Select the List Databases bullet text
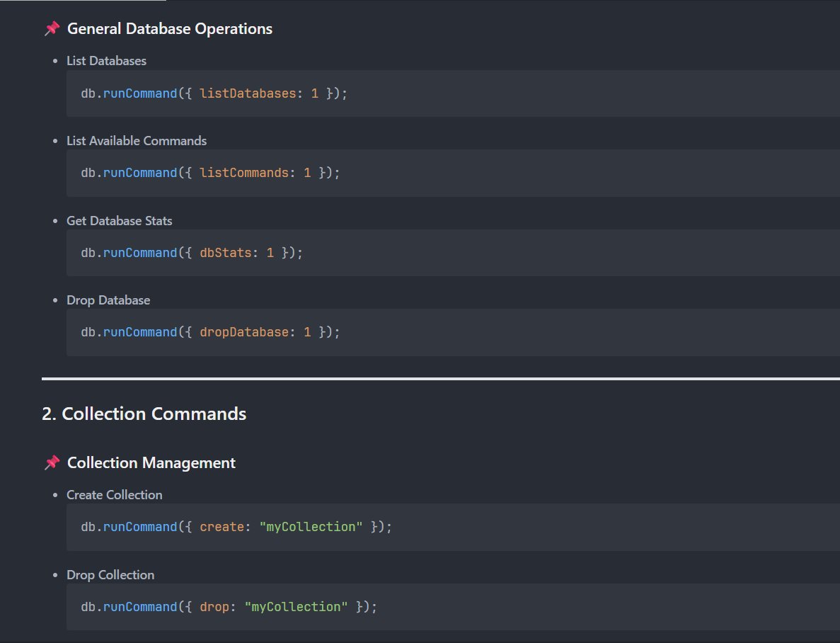840x643 pixels. click(107, 61)
